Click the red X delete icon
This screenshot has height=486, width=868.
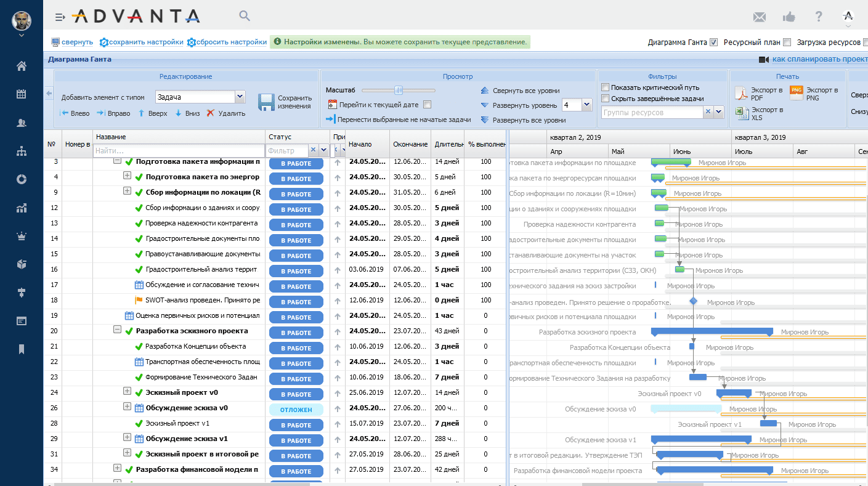(211, 113)
